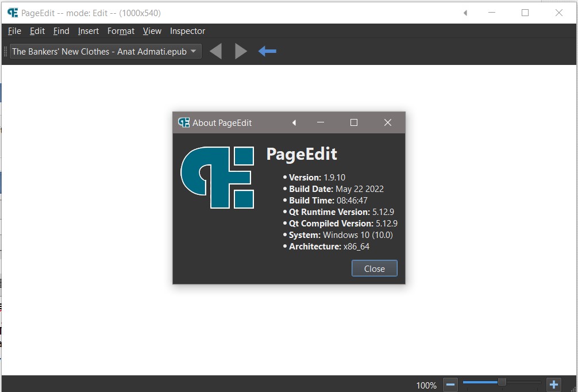Click the Qt Runtime Version 5.12.9 line
578x392 pixels.
[x=339, y=212]
